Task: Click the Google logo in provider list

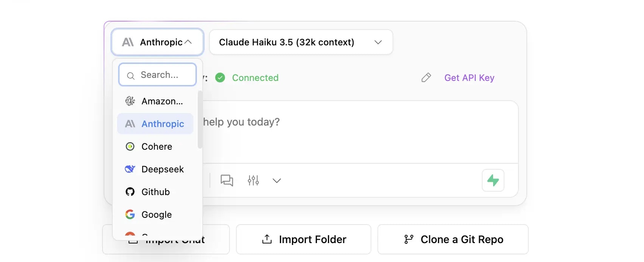Action: (130, 214)
